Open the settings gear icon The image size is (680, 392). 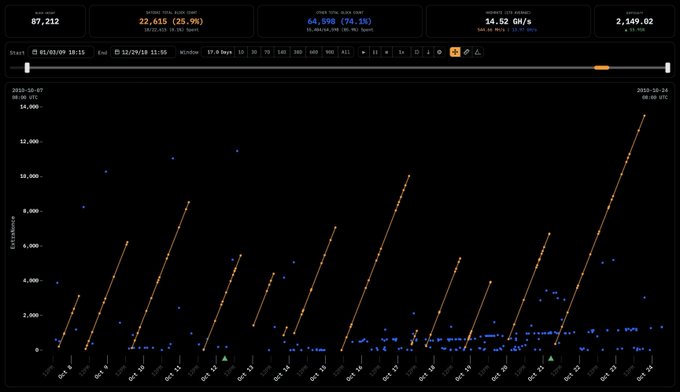point(440,52)
